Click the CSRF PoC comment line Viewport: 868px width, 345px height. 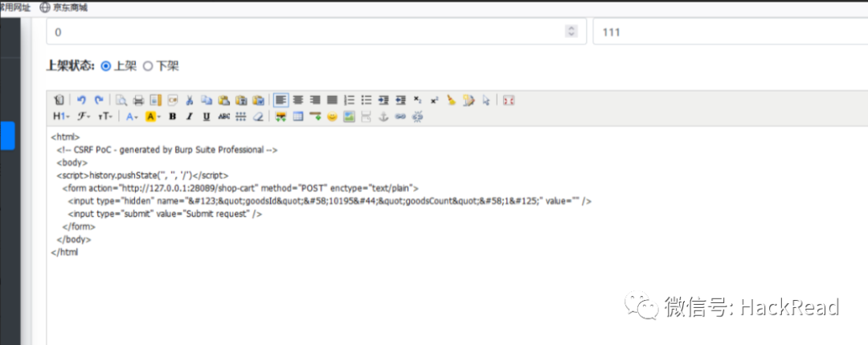pos(166,150)
